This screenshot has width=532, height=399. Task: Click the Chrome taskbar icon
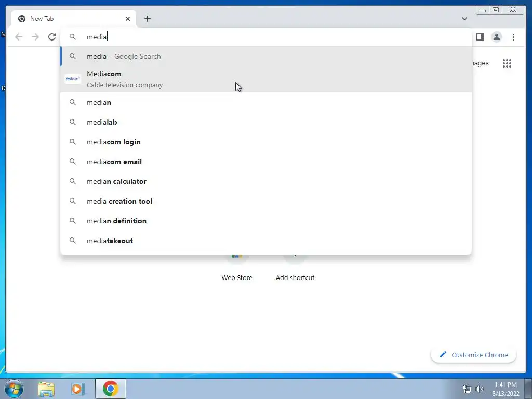point(110,389)
